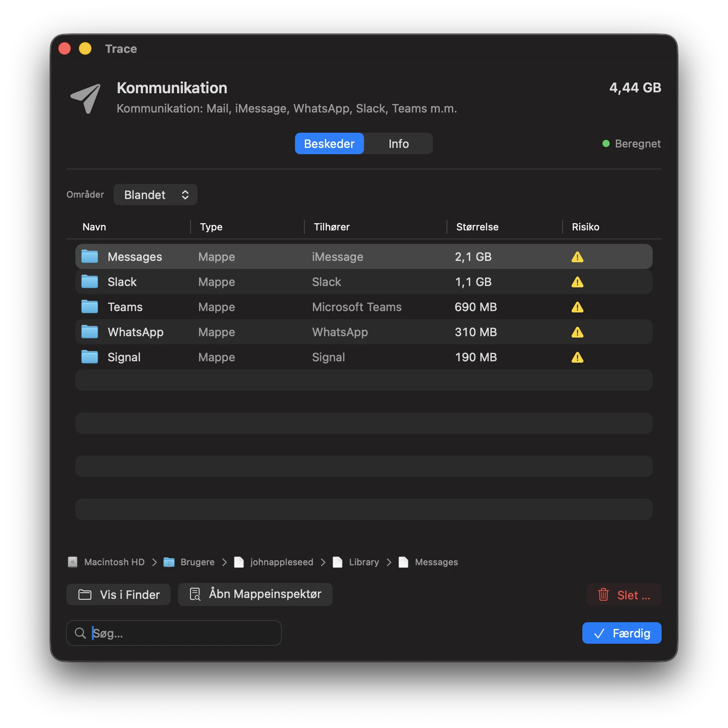The width and height of the screenshot is (728, 728).
Task: Click the warning icon in the WhatsApp row
Action: [x=577, y=332]
